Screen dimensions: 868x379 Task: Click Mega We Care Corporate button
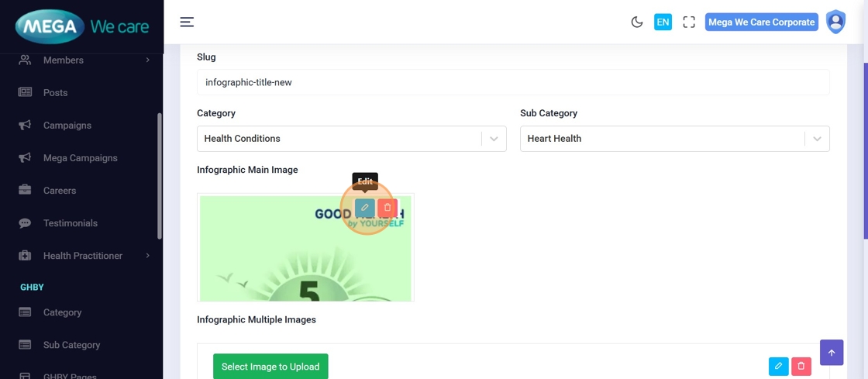coord(761,22)
